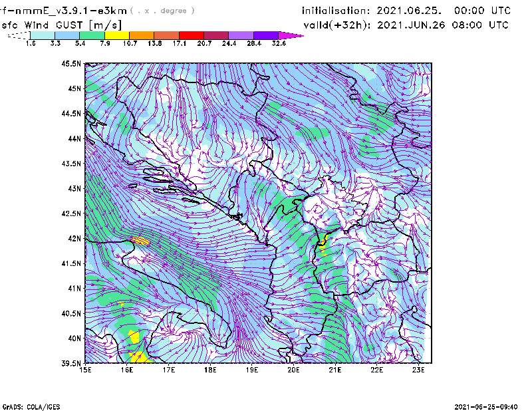The width and height of the screenshot is (532, 411).
Task: Click the '45.5N' latitude label
Action: (71, 63)
